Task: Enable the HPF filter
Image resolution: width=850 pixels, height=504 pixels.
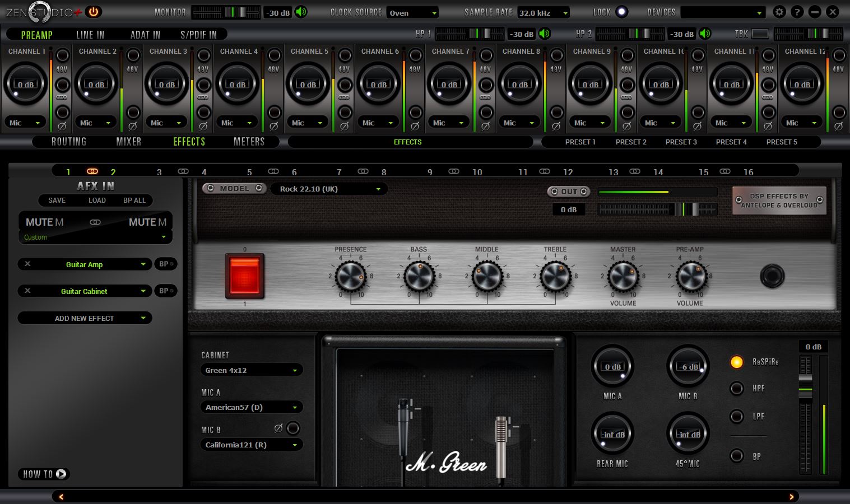Action: (736, 388)
